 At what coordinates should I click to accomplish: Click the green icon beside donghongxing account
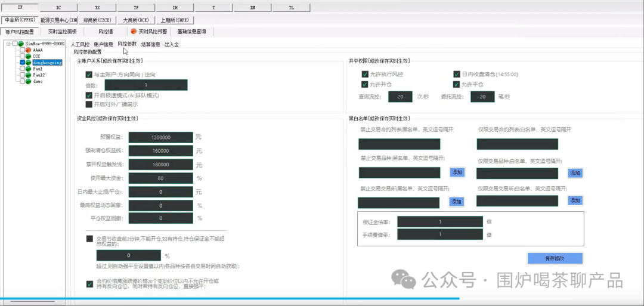pyautogui.click(x=29, y=63)
